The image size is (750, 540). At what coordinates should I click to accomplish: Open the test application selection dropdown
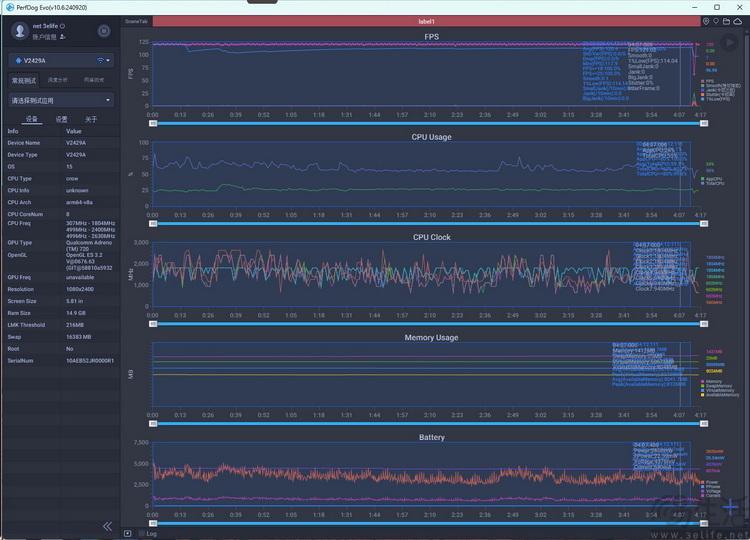(61, 100)
